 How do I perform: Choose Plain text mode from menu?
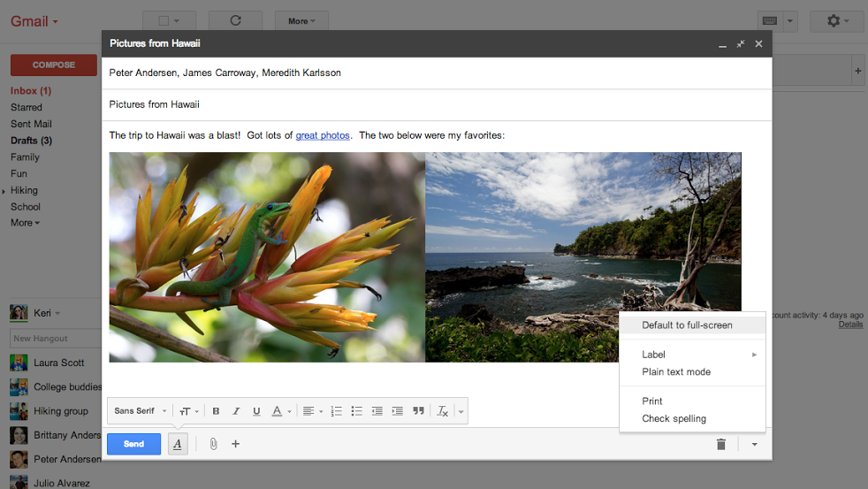click(x=676, y=372)
